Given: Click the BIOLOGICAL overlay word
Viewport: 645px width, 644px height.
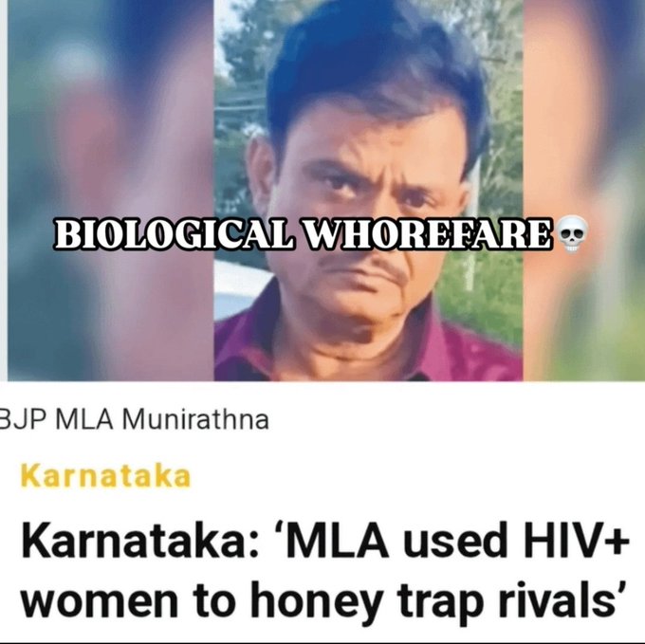Looking at the screenshot, I should tap(175, 234).
